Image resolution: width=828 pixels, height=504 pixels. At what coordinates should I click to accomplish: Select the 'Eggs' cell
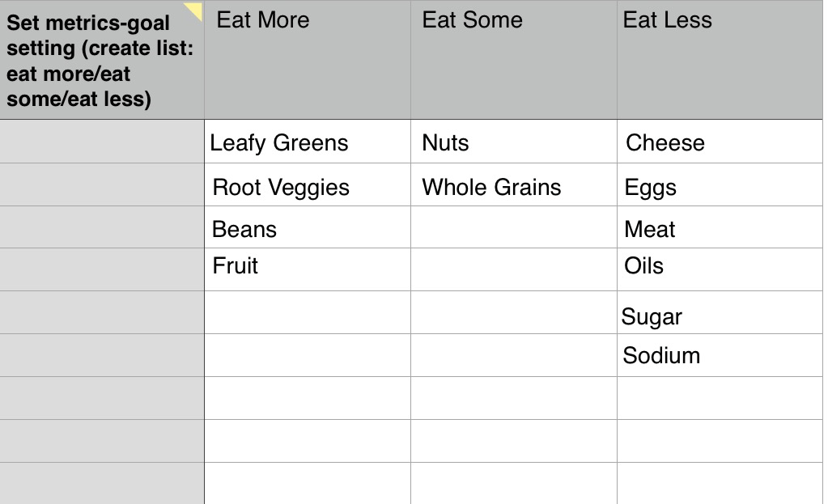click(720, 185)
